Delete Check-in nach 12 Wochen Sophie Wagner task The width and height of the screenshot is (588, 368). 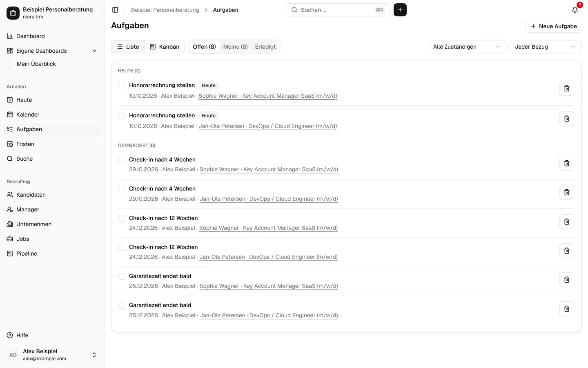coord(567,222)
